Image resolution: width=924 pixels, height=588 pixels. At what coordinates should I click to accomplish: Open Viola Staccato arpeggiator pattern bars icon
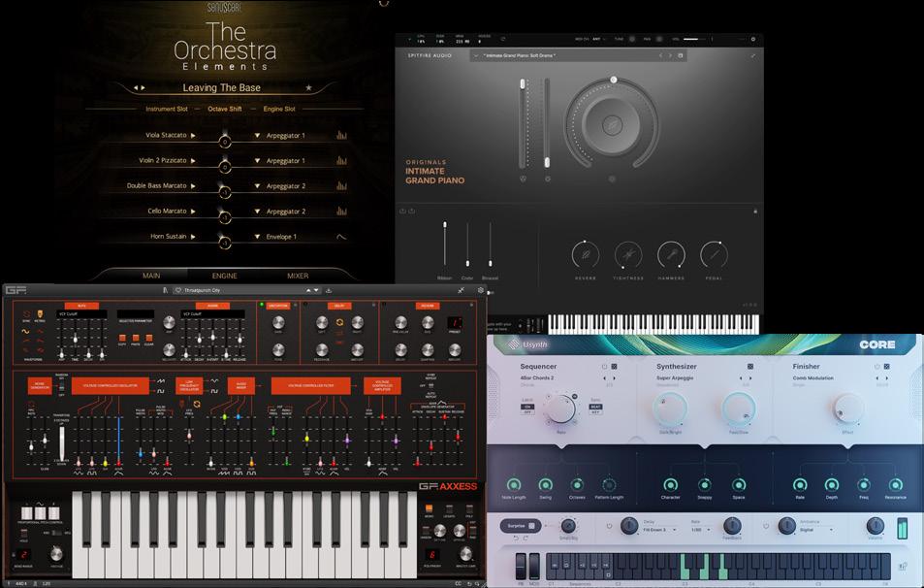pos(342,135)
